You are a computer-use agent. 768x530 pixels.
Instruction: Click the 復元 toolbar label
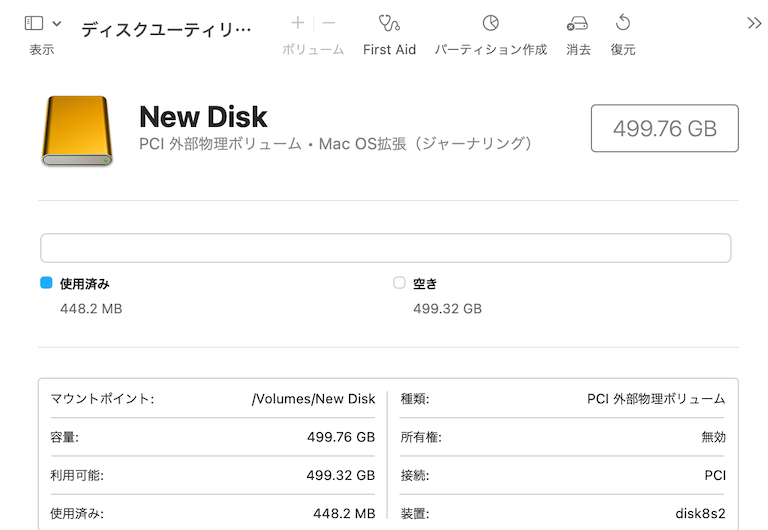point(623,49)
